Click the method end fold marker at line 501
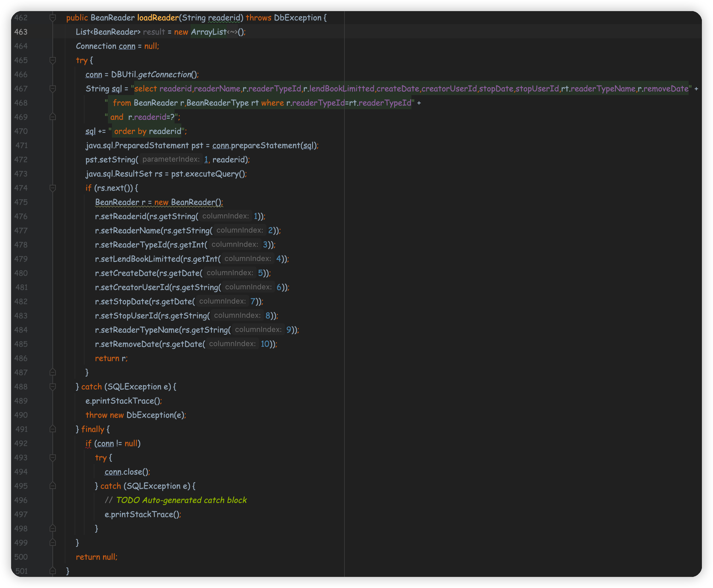The width and height of the screenshot is (713, 588). click(53, 571)
